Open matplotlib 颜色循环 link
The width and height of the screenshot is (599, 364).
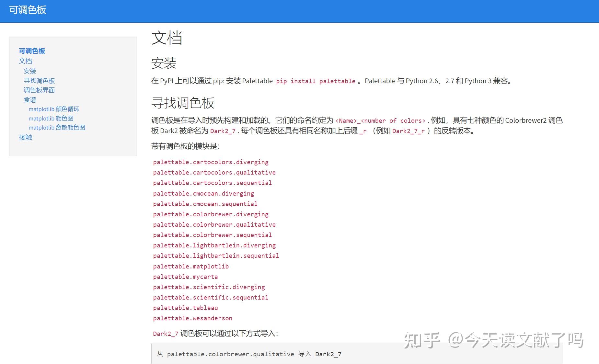pos(54,109)
